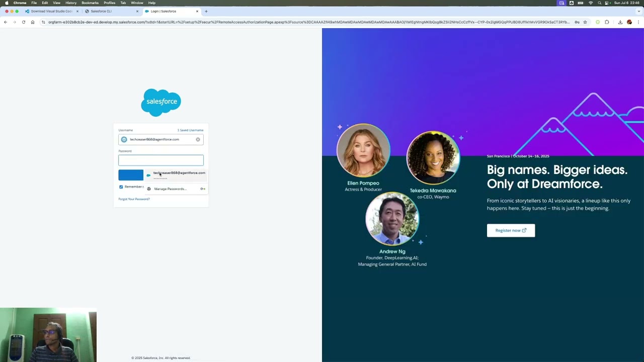Open the Extensions puzzle icon

tap(607, 22)
